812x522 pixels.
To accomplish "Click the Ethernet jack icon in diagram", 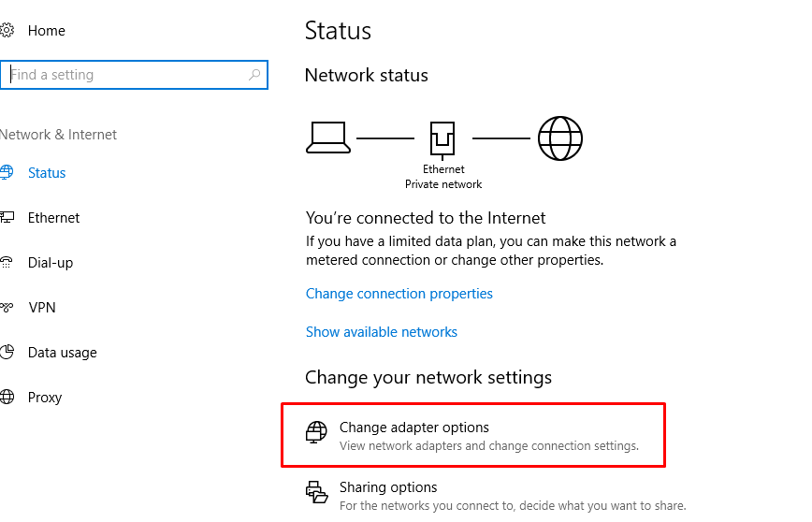I will pos(442,139).
